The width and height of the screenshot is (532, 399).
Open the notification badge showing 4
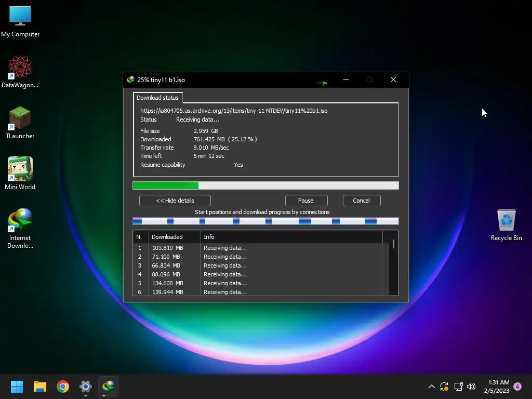point(517,386)
